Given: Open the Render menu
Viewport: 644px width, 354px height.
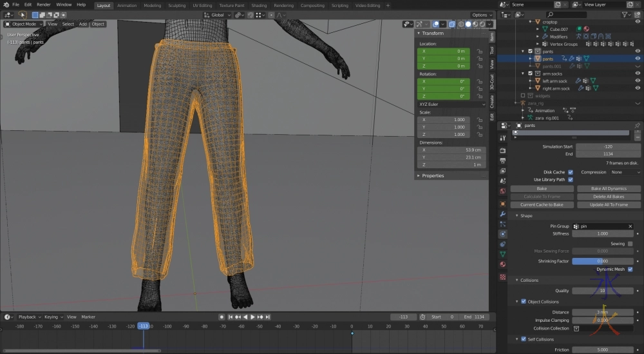Looking at the screenshot, I should tap(44, 5).
